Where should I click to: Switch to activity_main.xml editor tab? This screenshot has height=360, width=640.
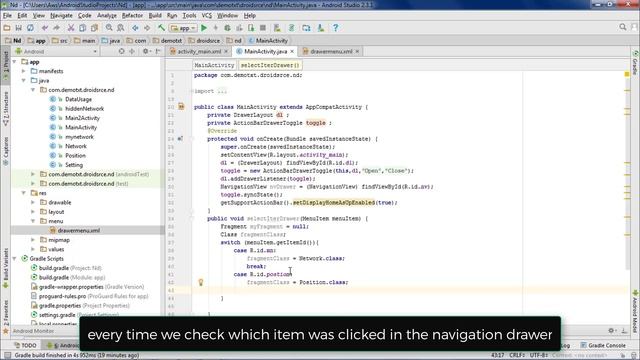point(199,51)
